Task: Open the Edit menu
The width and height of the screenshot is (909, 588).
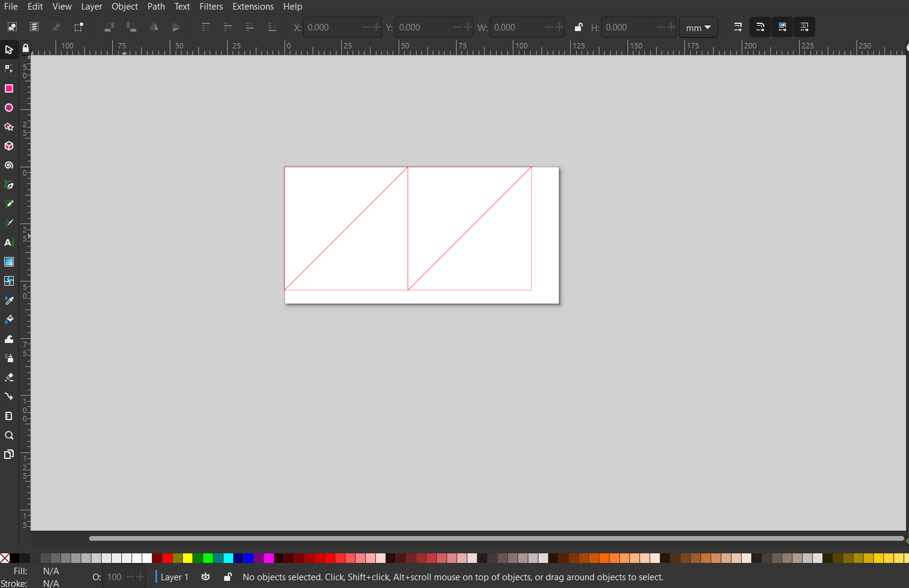Action: pos(35,7)
